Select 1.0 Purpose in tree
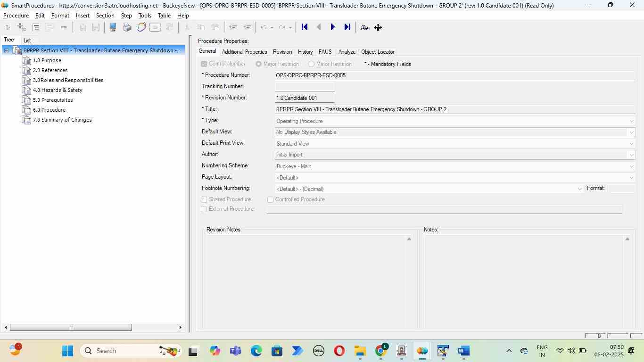Screen dimensions: 644x362 point(47,60)
